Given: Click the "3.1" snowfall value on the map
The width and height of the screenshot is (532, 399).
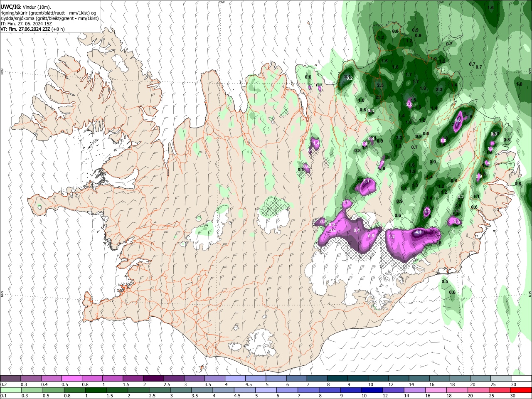Looking at the screenshot, I should click(366, 181).
